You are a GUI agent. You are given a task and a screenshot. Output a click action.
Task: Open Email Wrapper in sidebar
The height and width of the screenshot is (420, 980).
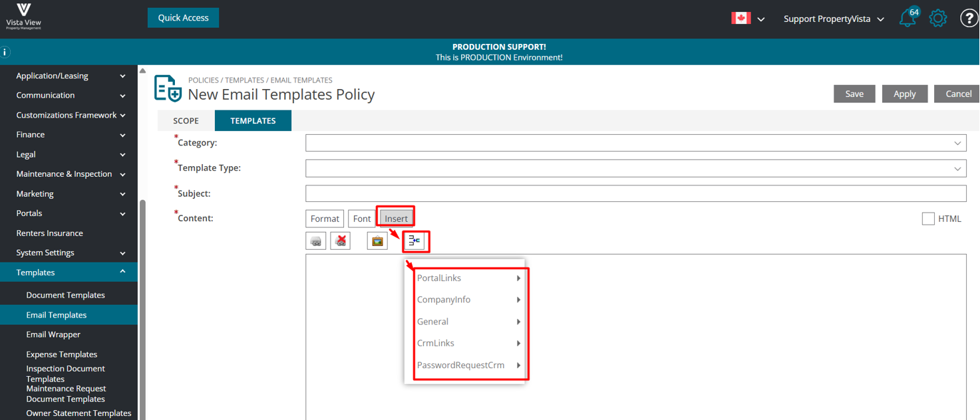pos(53,334)
